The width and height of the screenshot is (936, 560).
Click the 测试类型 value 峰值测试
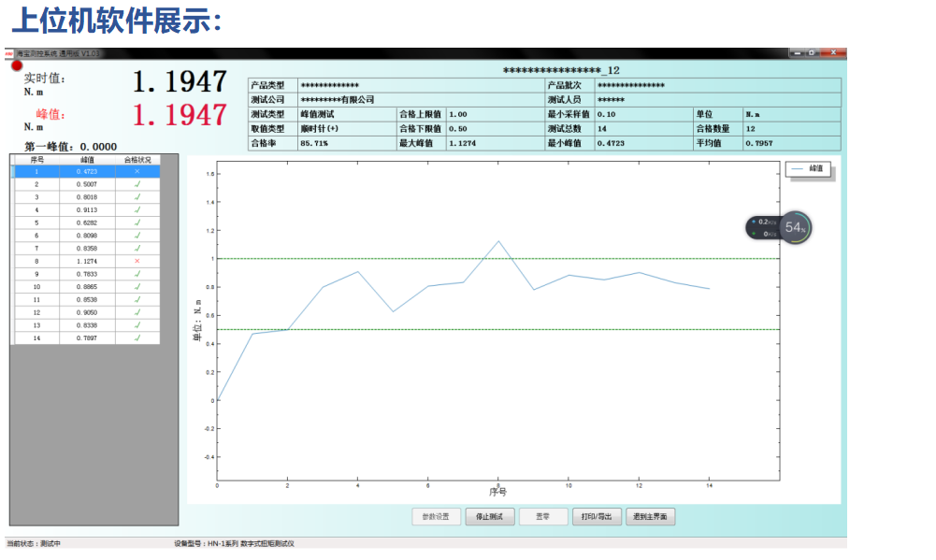point(346,114)
